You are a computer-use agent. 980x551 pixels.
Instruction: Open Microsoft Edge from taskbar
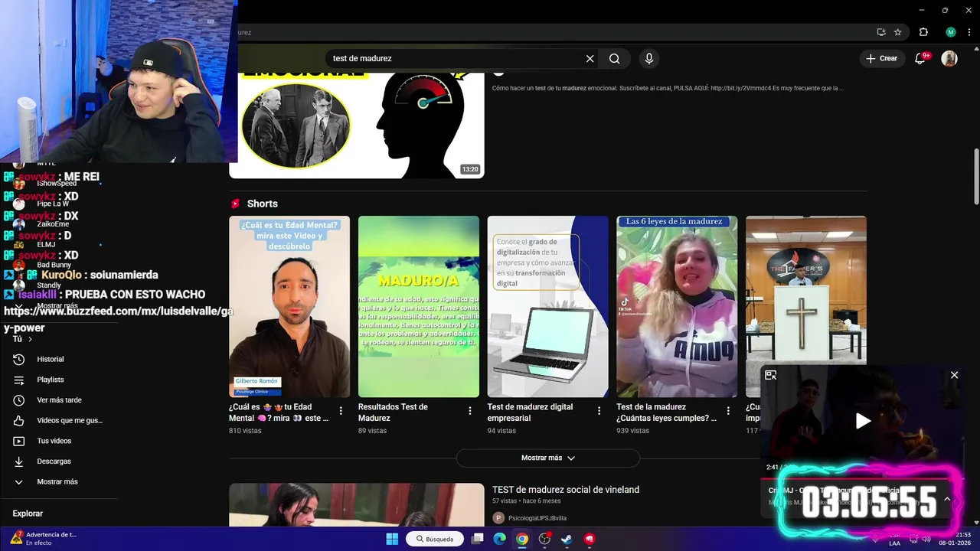point(499,539)
